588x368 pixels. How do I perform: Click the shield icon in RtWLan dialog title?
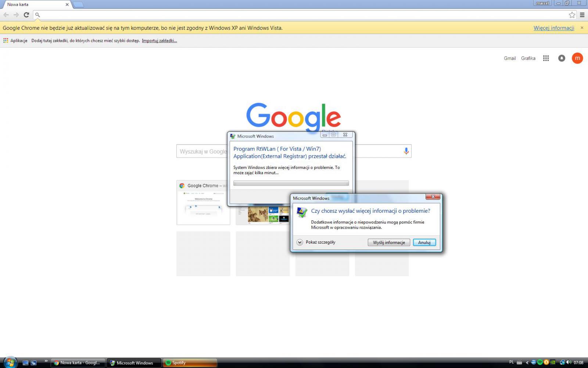233,136
